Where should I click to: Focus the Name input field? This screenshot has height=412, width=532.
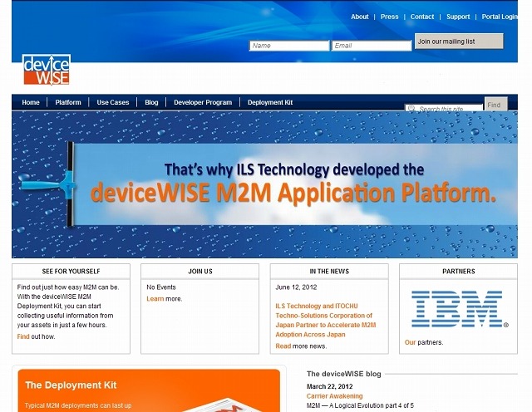click(x=289, y=46)
